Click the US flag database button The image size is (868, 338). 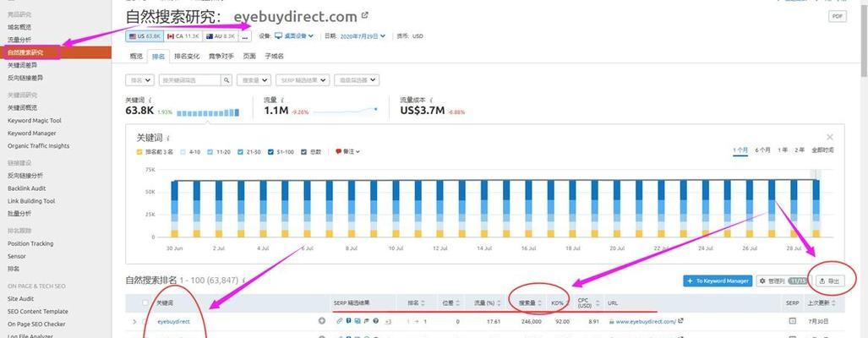[145, 36]
